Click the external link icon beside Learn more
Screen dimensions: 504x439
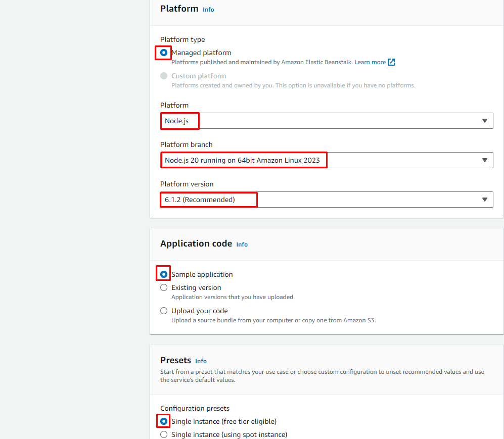pyautogui.click(x=391, y=62)
